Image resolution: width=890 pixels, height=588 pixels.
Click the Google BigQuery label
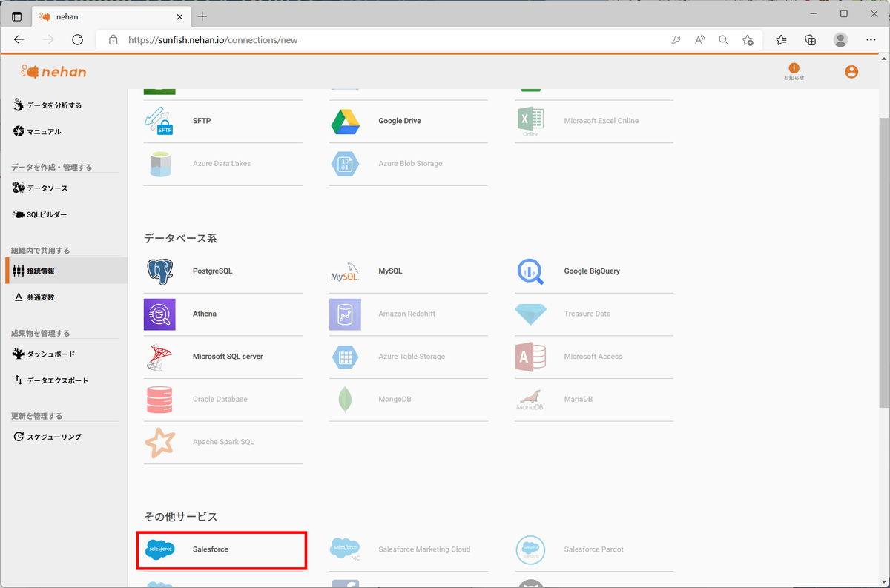pos(592,271)
